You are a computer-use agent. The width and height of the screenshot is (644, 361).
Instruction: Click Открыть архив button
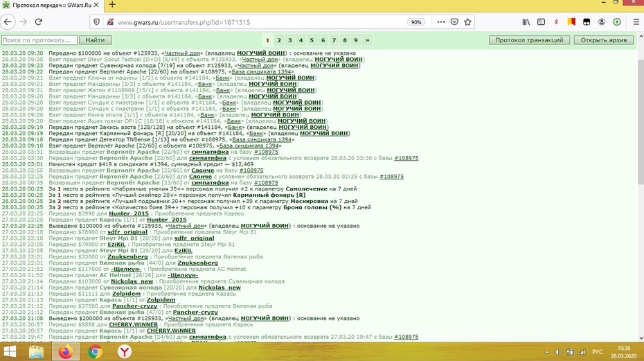click(604, 40)
